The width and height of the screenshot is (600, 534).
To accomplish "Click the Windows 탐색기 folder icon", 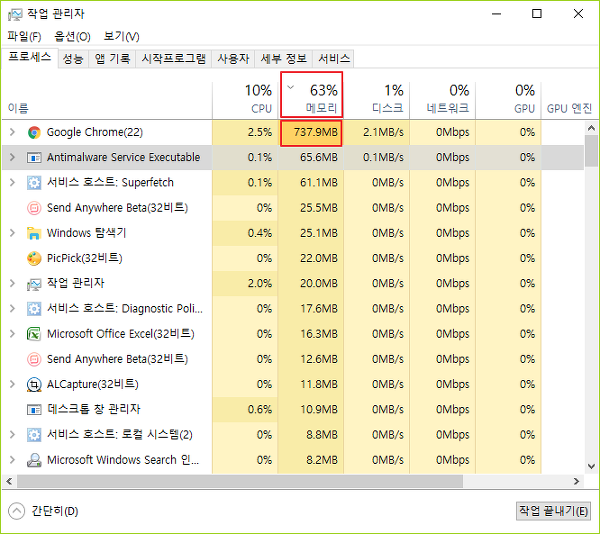I will tap(34, 233).
